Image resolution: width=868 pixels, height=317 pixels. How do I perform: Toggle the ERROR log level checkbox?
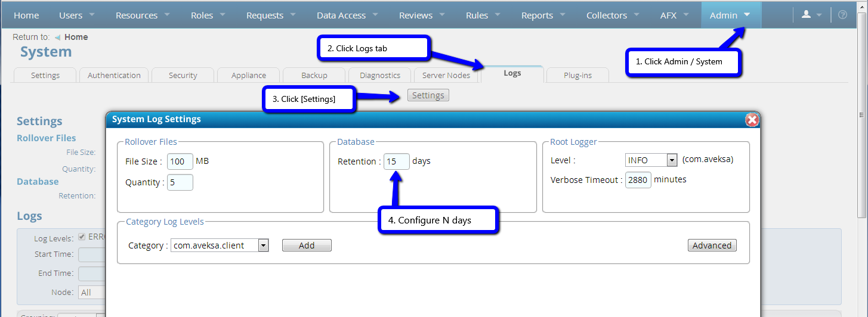pos(82,237)
